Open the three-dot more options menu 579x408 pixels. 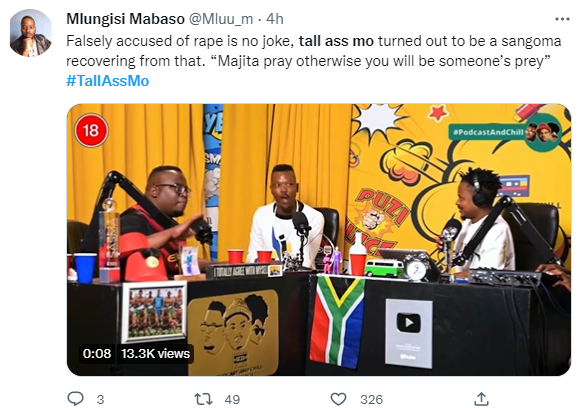tap(562, 19)
